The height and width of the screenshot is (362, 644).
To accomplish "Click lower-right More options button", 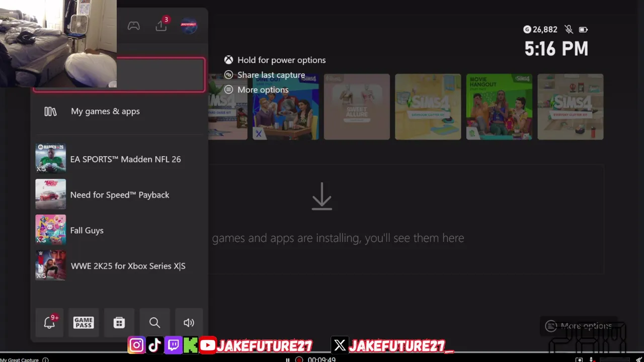I will pyautogui.click(x=579, y=326).
